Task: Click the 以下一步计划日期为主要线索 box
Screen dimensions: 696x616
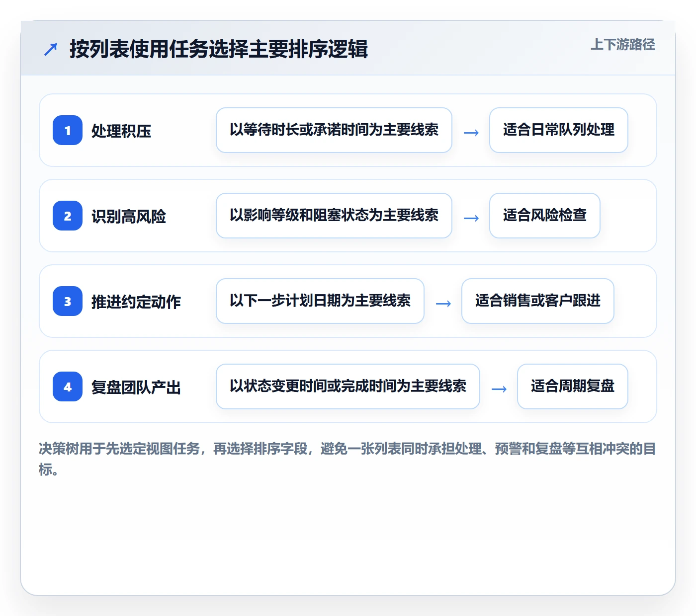Action: click(320, 301)
